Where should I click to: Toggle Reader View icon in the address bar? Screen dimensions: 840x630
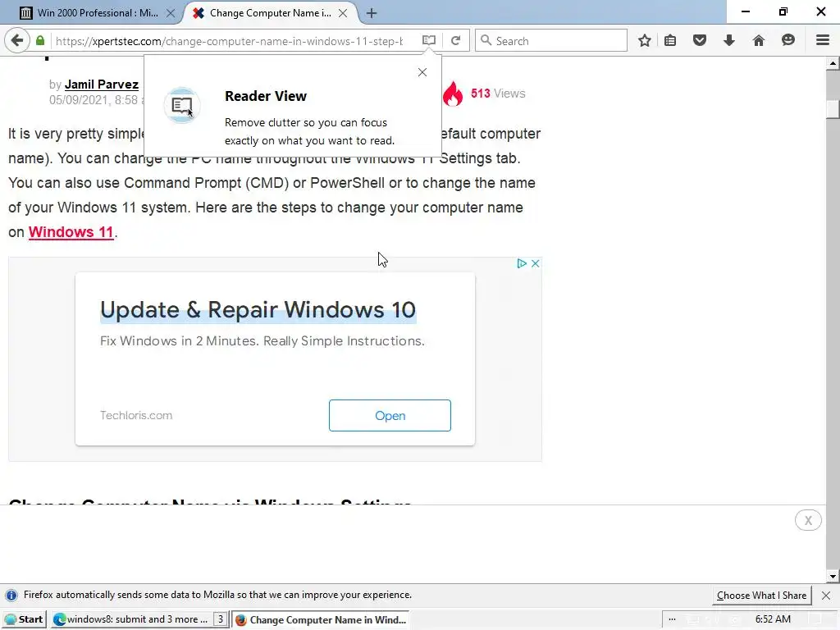coord(428,41)
